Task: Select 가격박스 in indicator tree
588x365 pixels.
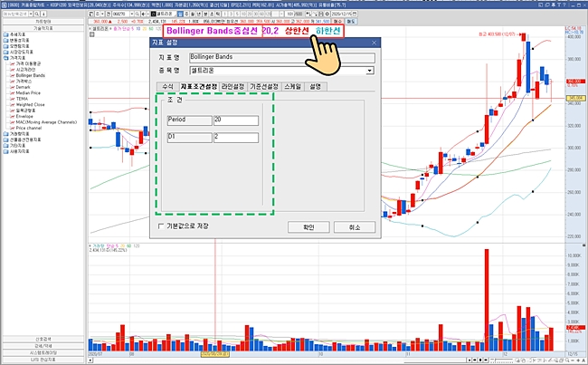Action: (x=24, y=82)
